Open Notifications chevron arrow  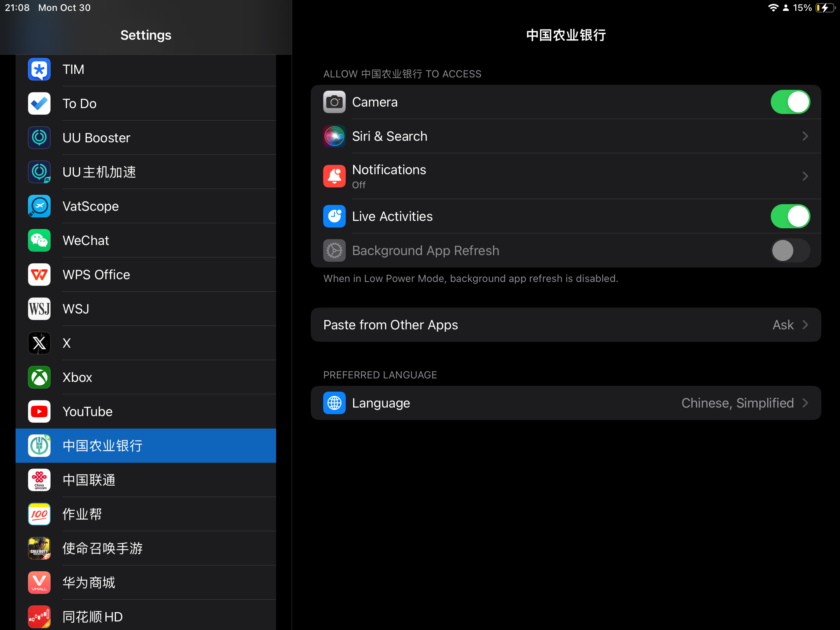(805, 176)
